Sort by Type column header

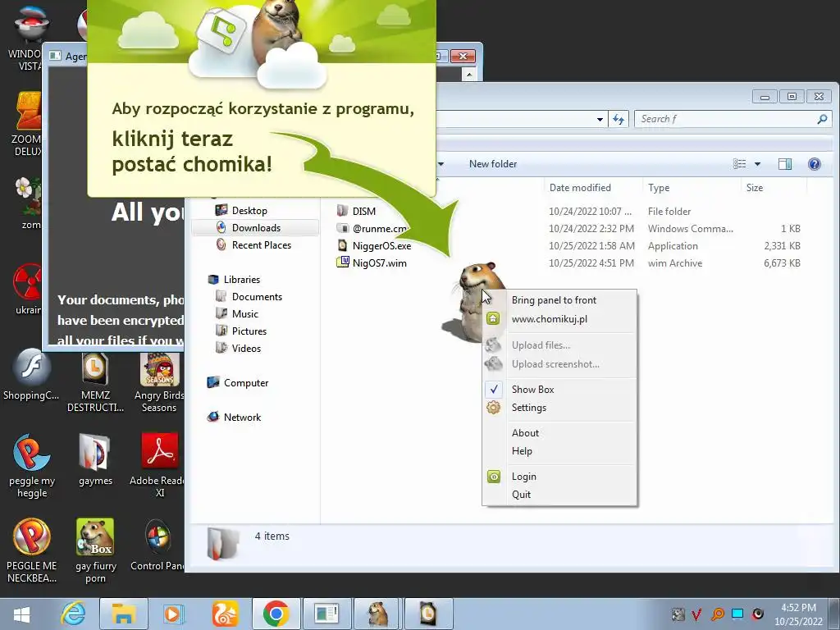coord(659,188)
